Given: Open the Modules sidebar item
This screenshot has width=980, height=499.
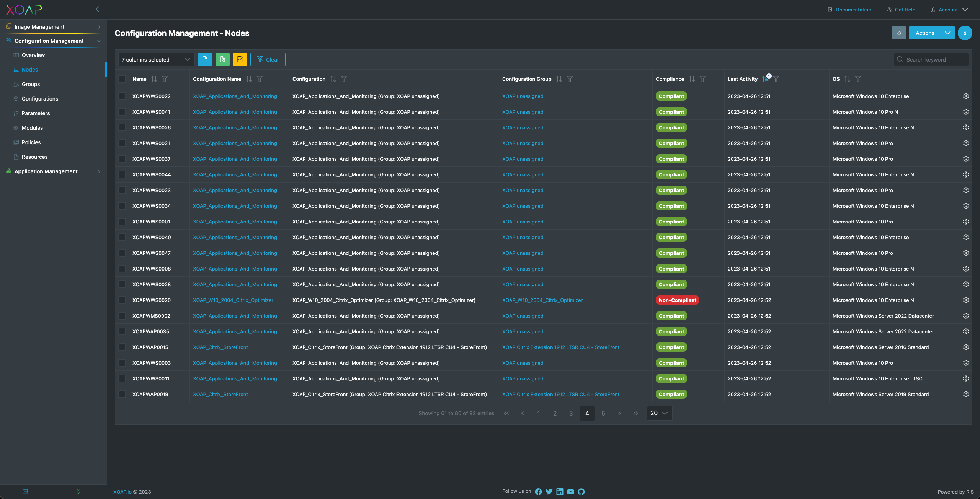Looking at the screenshot, I should click(x=32, y=128).
